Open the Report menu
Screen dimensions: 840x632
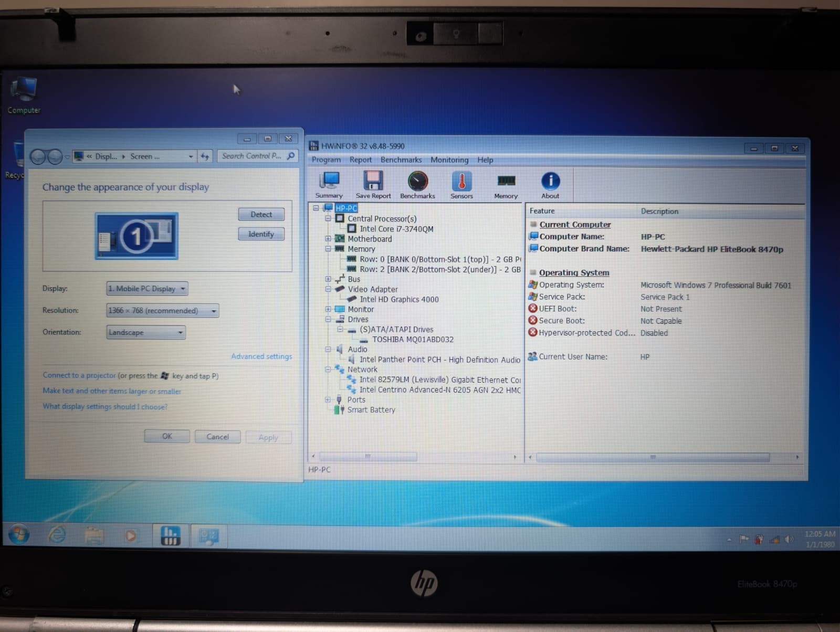click(x=361, y=160)
